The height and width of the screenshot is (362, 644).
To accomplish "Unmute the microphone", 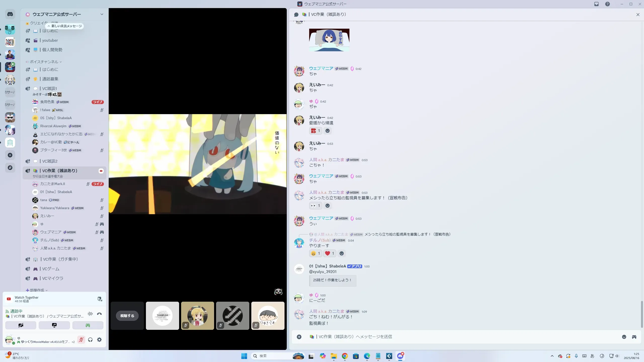I will 81,340.
